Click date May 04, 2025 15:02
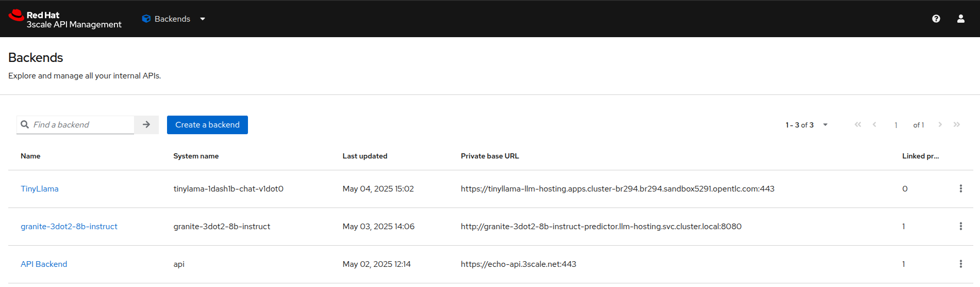Image resolution: width=980 pixels, height=287 pixels. tap(378, 189)
